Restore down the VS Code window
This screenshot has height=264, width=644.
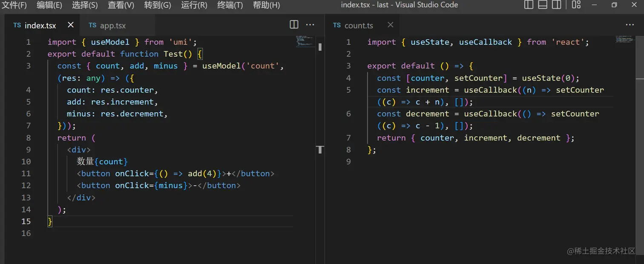pos(614,5)
